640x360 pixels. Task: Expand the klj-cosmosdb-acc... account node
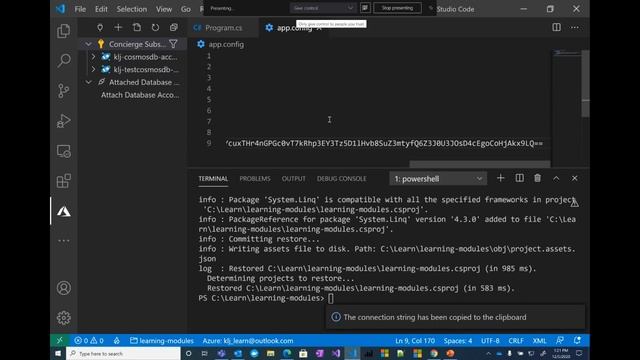(93, 57)
